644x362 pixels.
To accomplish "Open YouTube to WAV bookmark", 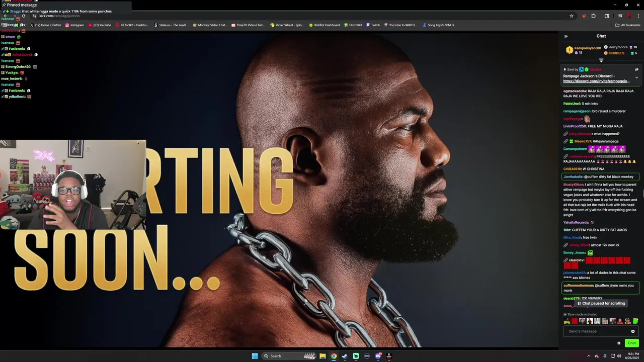I will coord(400,25).
